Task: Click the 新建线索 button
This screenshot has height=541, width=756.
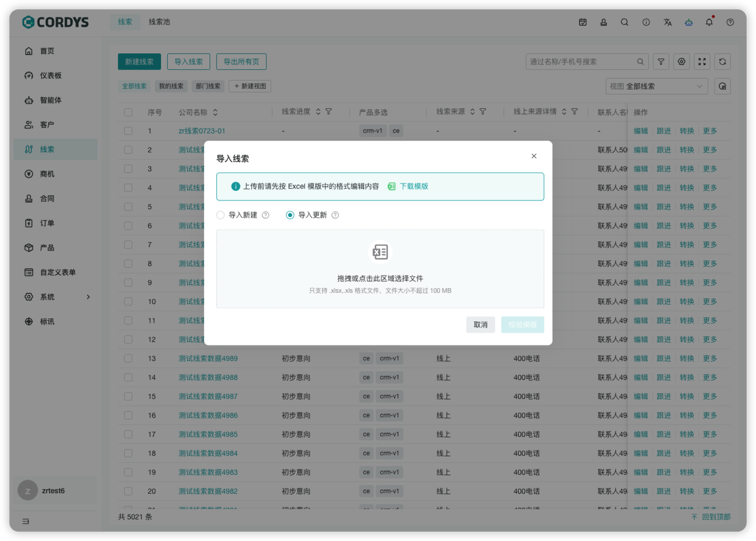Action: (x=139, y=62)
